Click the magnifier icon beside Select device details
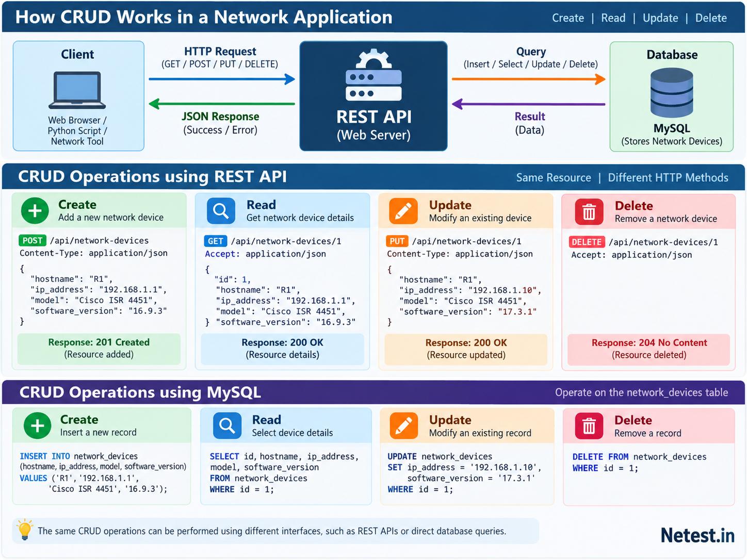 pyautogui.click(x=227, y=425)
